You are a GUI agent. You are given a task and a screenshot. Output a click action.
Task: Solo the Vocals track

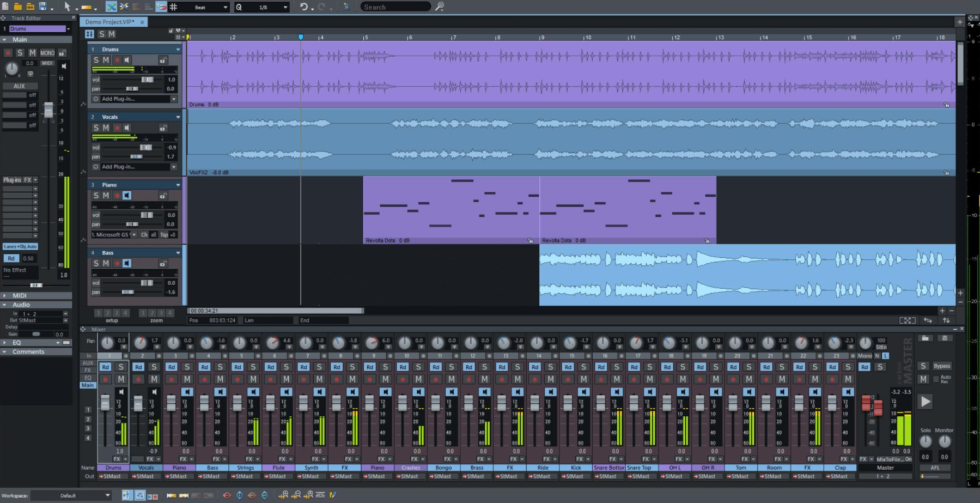(x=96, y=127)
